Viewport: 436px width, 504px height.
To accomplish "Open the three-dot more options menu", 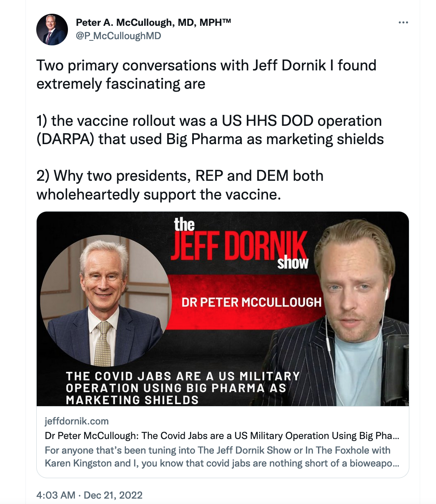I will [403, 22].
